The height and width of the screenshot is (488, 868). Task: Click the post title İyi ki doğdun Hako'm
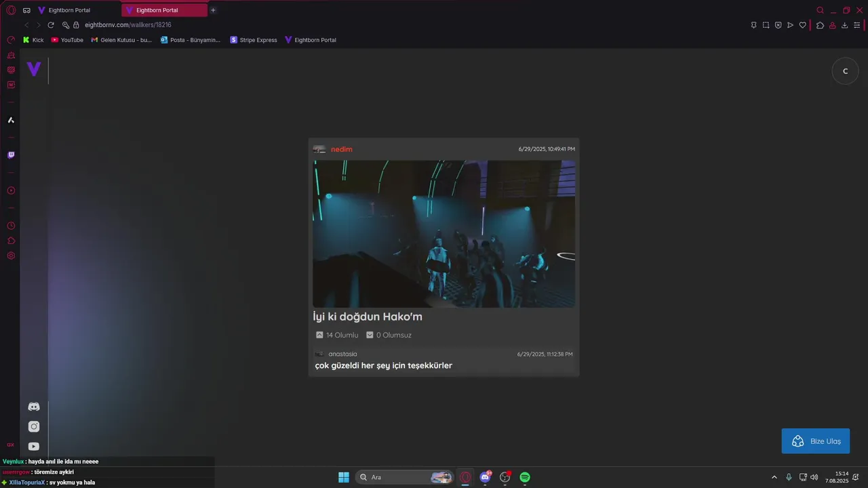click(x=368, y=317)
